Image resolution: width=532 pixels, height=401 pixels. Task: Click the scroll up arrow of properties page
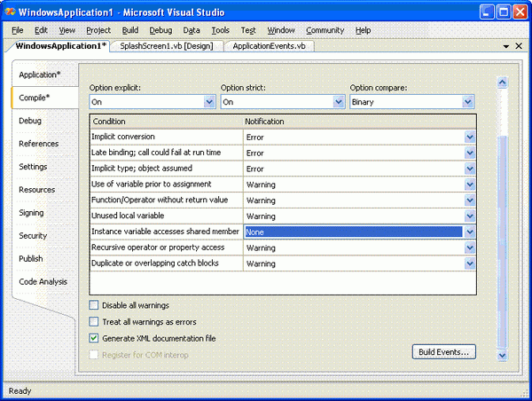(x=502, y=83)
